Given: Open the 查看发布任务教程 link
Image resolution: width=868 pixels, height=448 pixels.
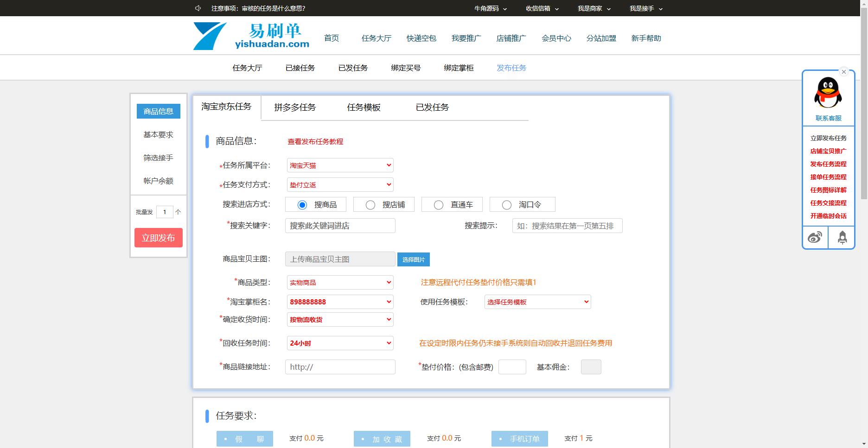Looking at the screenshot, I should 315,142.
